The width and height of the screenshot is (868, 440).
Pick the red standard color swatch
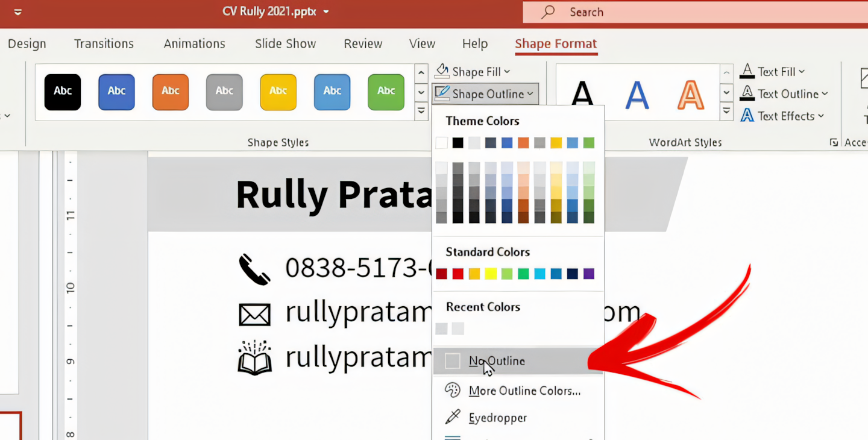point(458,274)
